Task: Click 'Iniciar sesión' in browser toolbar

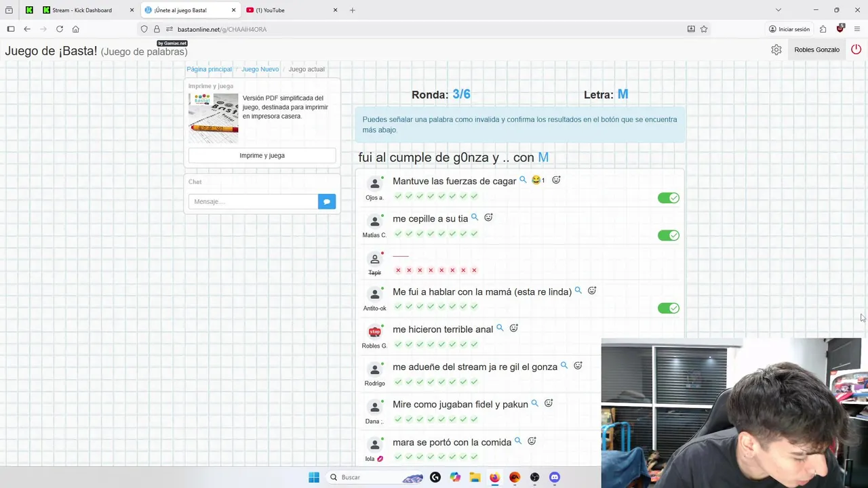Action: click(789, 29)
